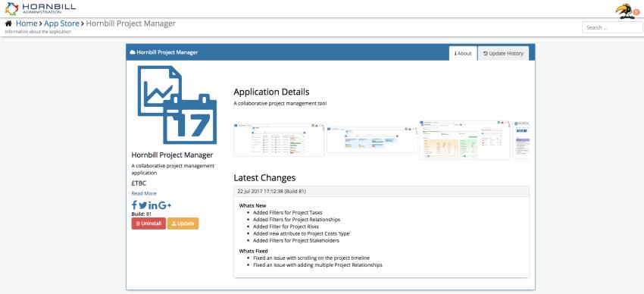Open the second application screenshot thumbnail

click(372, 139)
